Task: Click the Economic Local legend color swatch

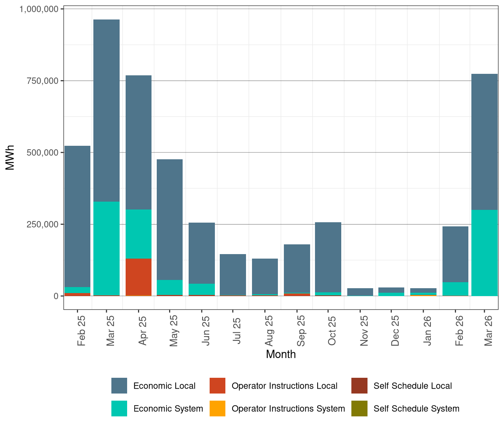Action: pos(119,386)
